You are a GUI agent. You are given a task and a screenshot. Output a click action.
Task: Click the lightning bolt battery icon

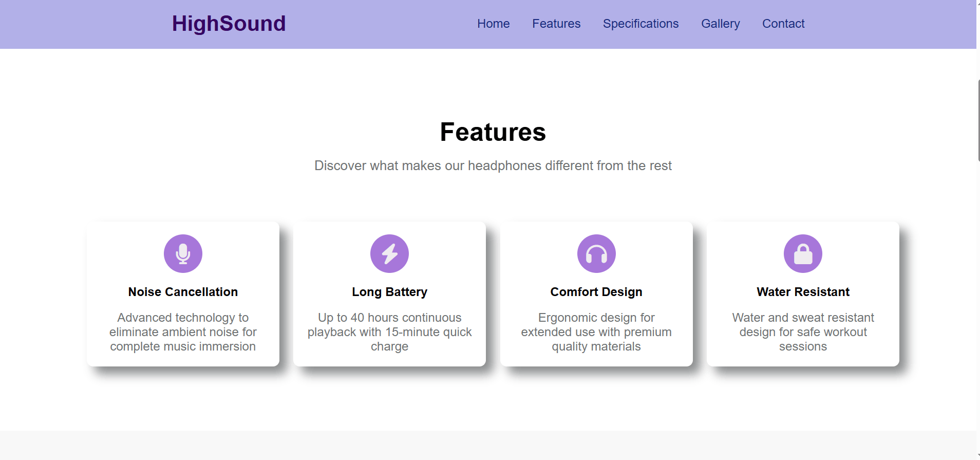[389, 254]
